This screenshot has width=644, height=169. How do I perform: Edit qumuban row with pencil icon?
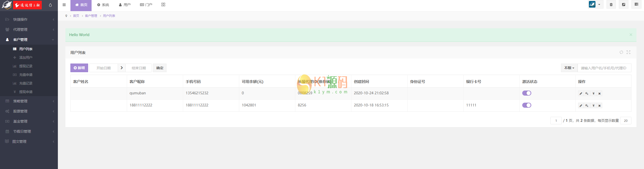click(581, 94)
